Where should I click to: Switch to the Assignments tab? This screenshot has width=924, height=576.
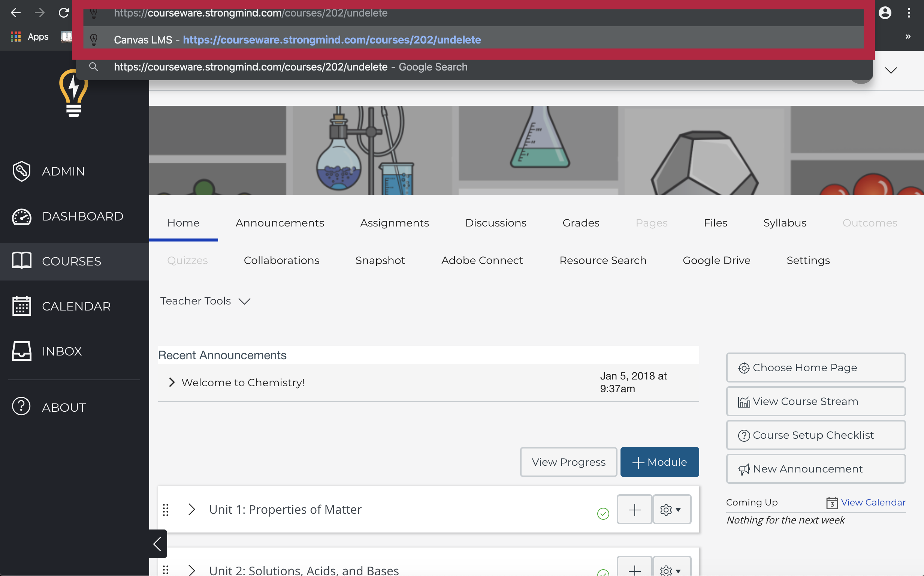[395, 223]
